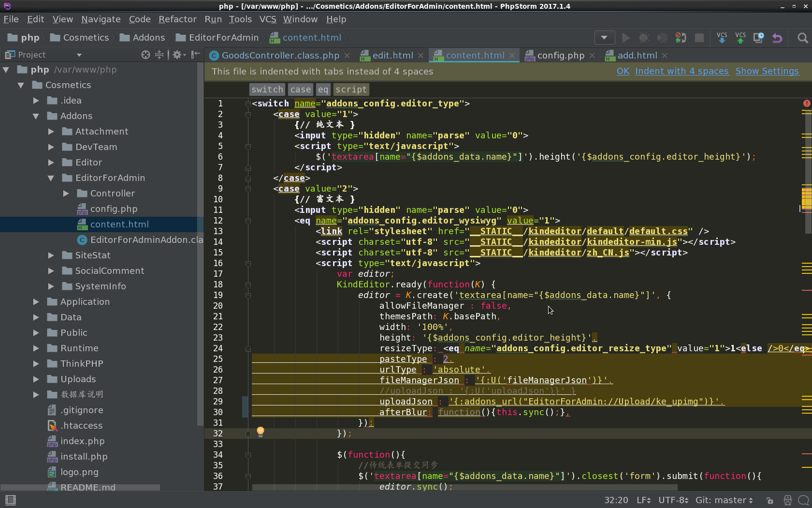The height and width of the screenshot is (508, 812).
Task: Collapse the Cosmetics folder
Action: 21,85
